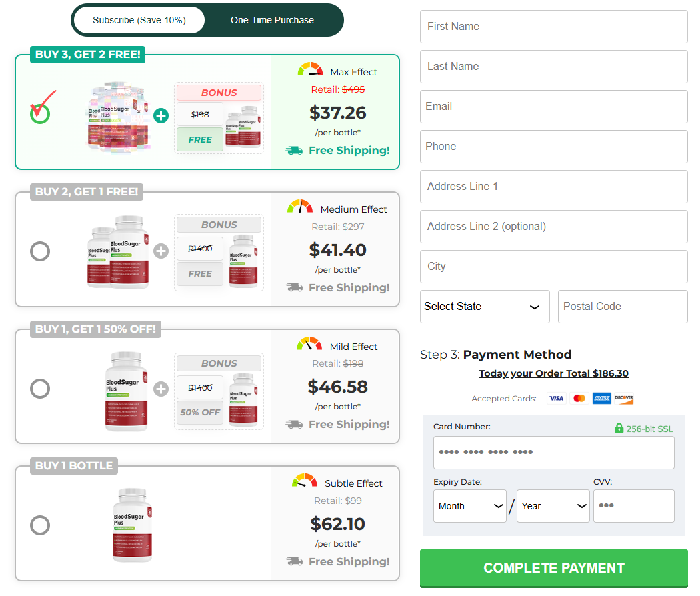Select the Buy 1, Get 1 50% Off option
This screenshot has height=596, width=700.
(x=40, y=389)
